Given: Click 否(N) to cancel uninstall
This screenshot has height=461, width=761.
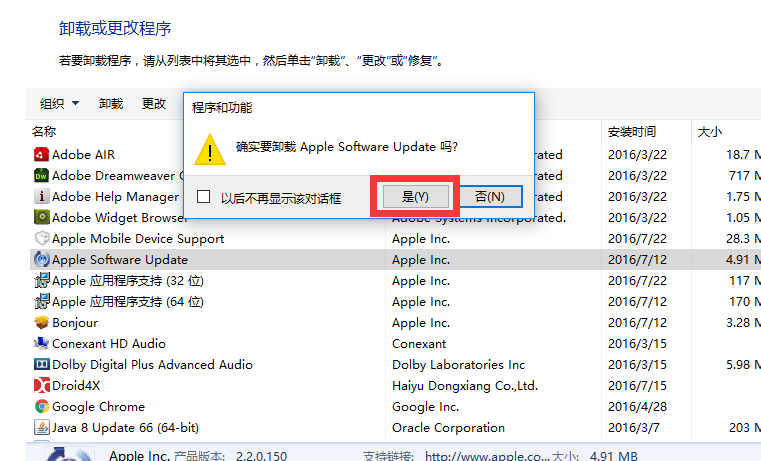Looking at the screenshot, I should (x=490, y=197).
